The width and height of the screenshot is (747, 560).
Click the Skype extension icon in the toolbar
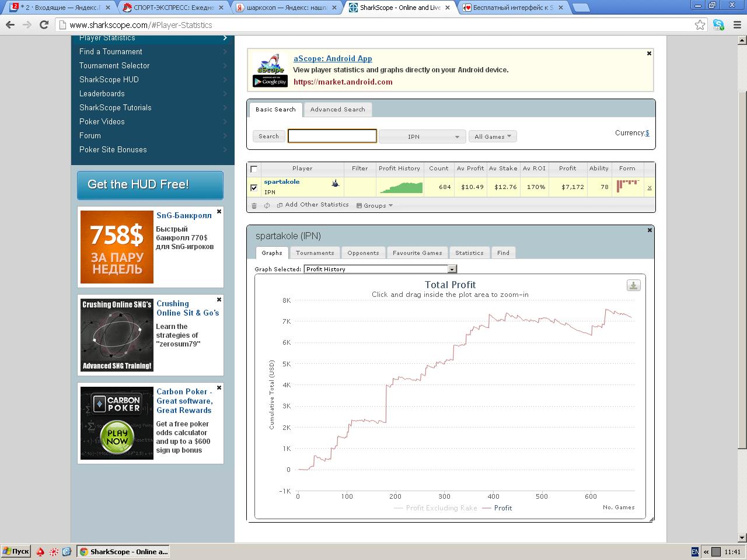pos(718,25)
